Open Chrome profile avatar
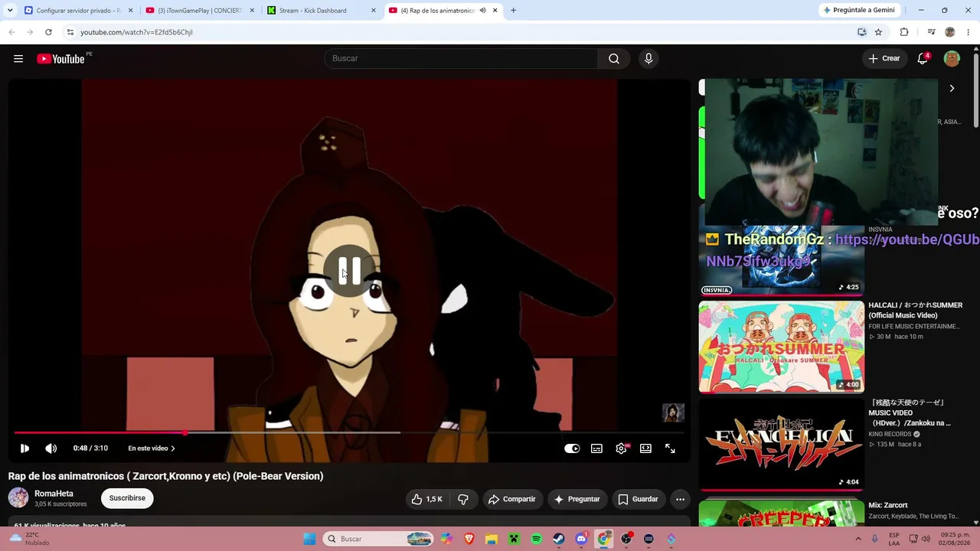Screen dimensions: 980x551 click(x=950, y=32)
